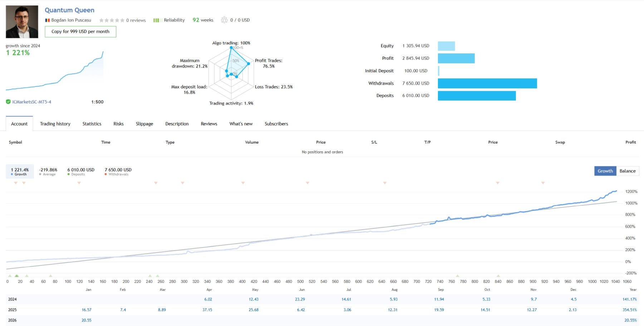Click Copy for 999 USD per month
This screenshot has width=644, height=328.
pos(80,31)
